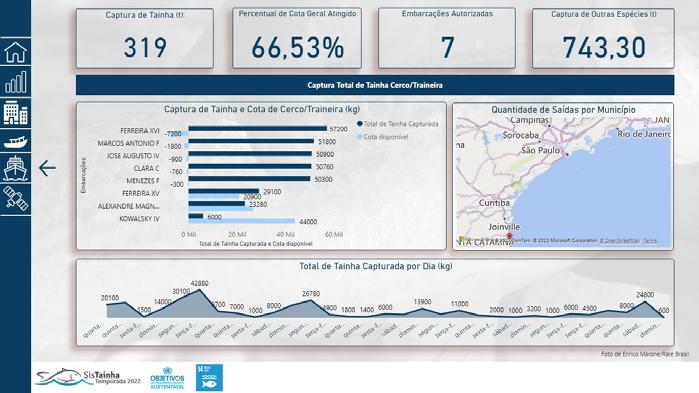The image size is (699, 393).
Task: Select the ALEXANDRE MAGN 23280 bar
Action: [x=217, y=204]
